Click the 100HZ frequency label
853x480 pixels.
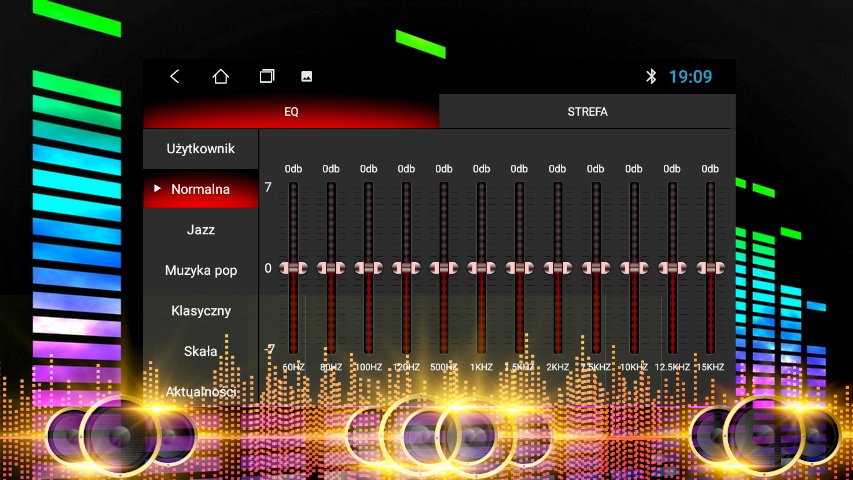(368, 367)
